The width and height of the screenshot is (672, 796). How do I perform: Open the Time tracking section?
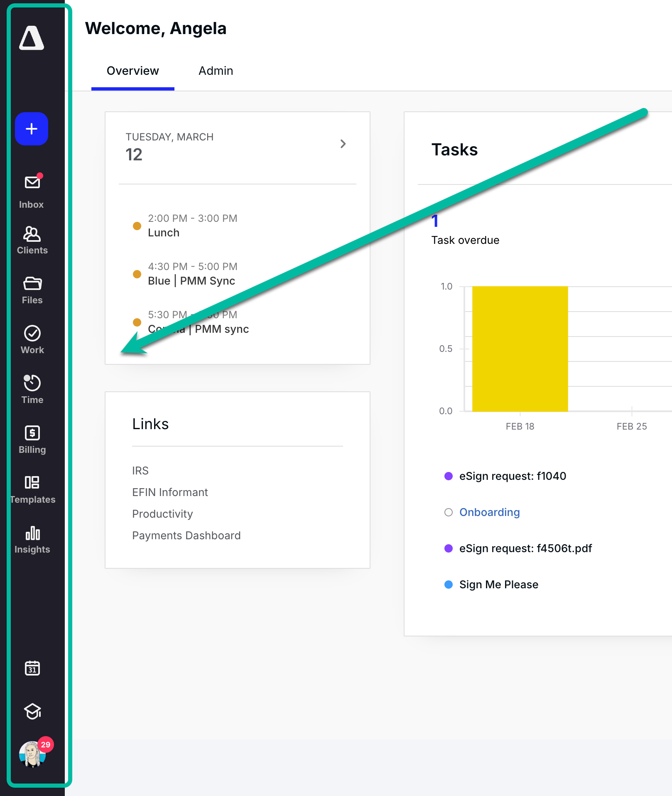pyautogui.click(x=32, y=390)
